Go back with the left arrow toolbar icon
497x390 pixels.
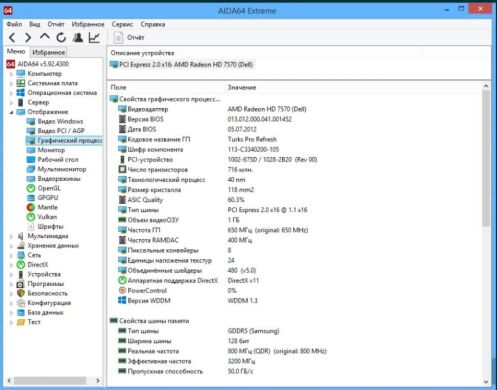click(12, 37)
